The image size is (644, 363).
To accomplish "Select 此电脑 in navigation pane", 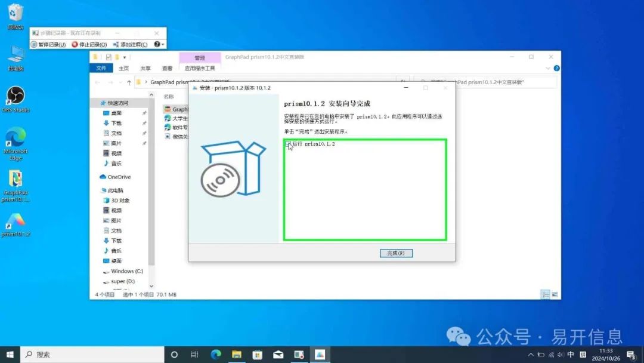I will (x=112, y=190).
